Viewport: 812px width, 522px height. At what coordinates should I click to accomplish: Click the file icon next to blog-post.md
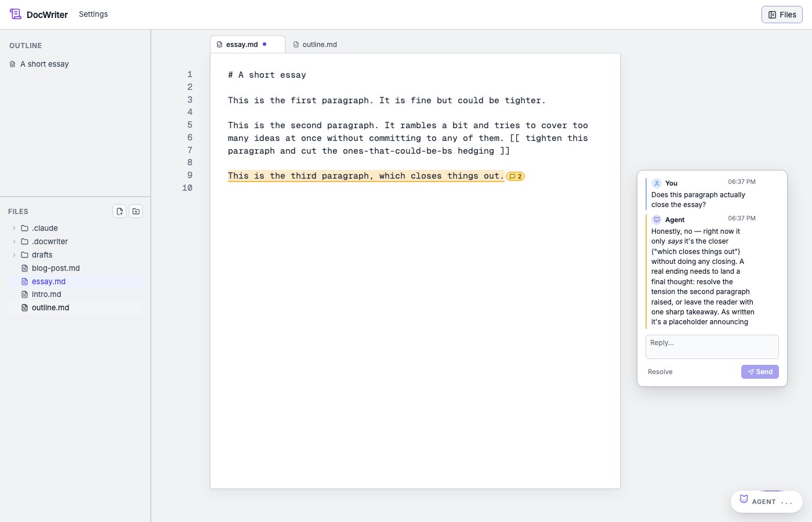(24, 268)
